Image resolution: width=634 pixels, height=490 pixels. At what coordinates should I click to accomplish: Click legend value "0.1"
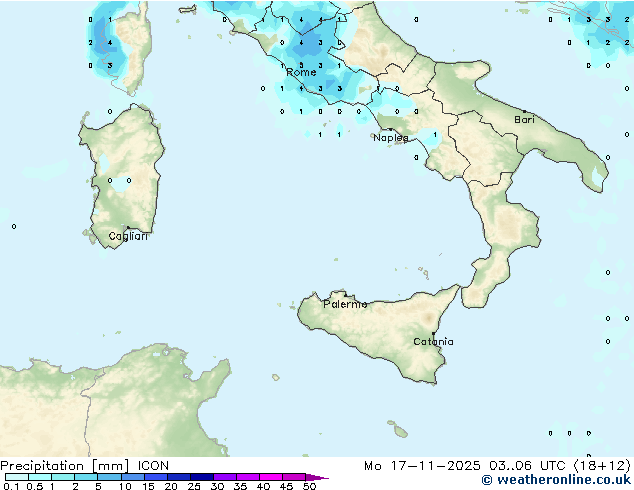(x=11, y=486)
